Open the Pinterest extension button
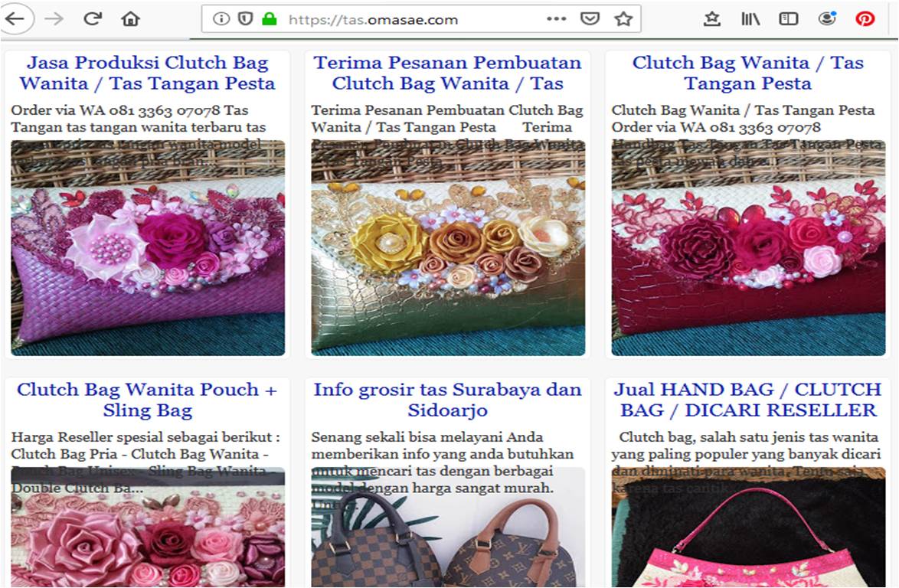 (x=865, y=19)
